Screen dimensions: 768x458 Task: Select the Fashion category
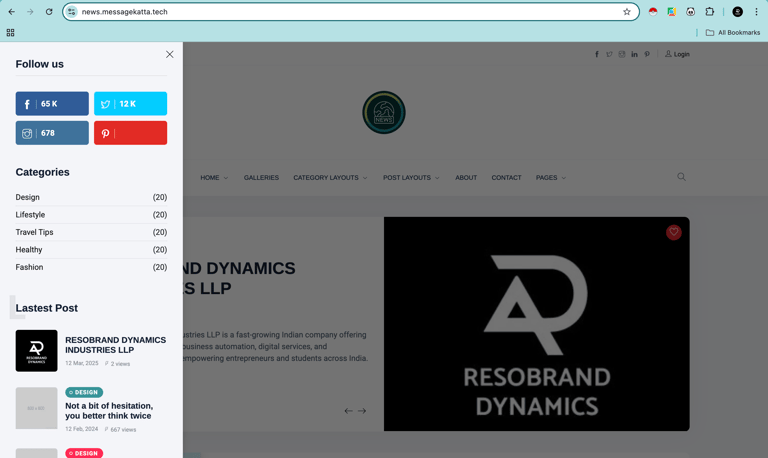pyautogui.click(x=91, y=267)
